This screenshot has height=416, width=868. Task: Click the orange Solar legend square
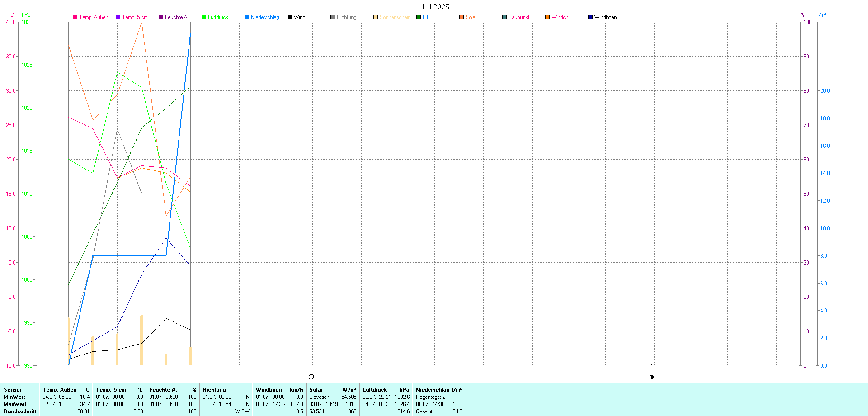point(462,17)
